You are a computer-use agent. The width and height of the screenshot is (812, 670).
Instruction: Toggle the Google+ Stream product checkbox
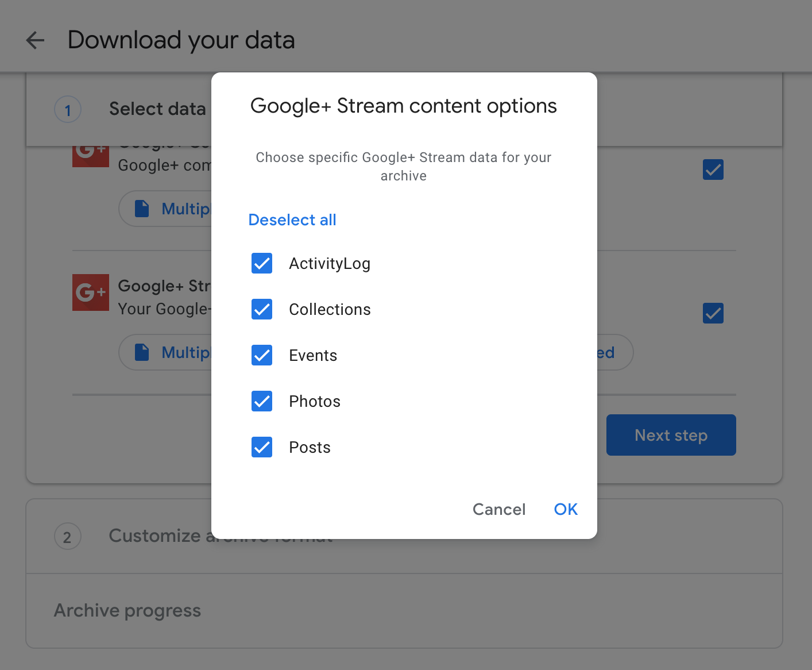(713, 313)
